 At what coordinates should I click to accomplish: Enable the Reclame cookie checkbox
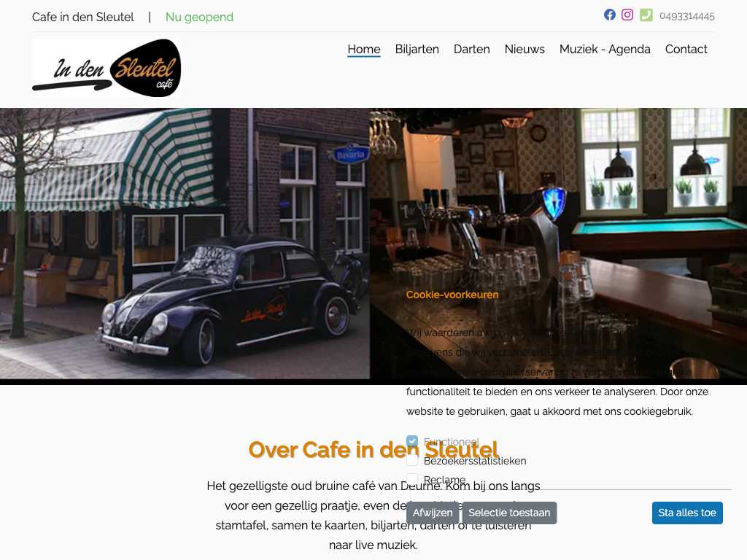coord(412,479)
